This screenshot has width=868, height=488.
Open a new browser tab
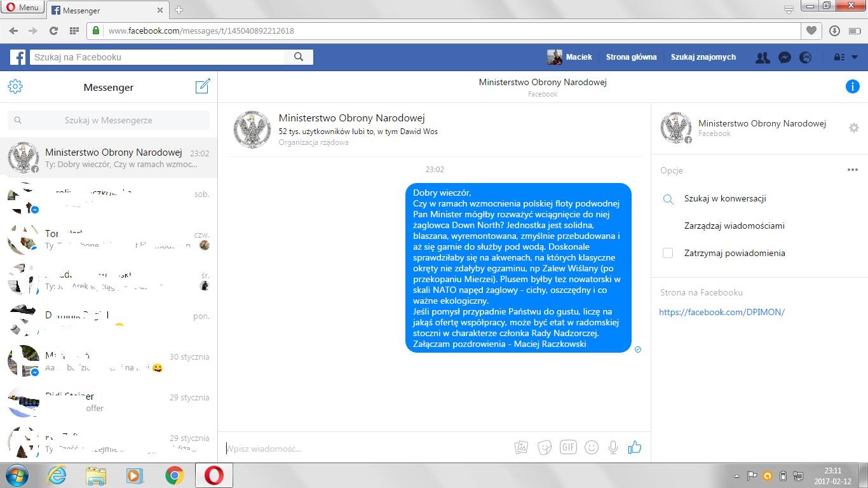(x=179, y=10)
